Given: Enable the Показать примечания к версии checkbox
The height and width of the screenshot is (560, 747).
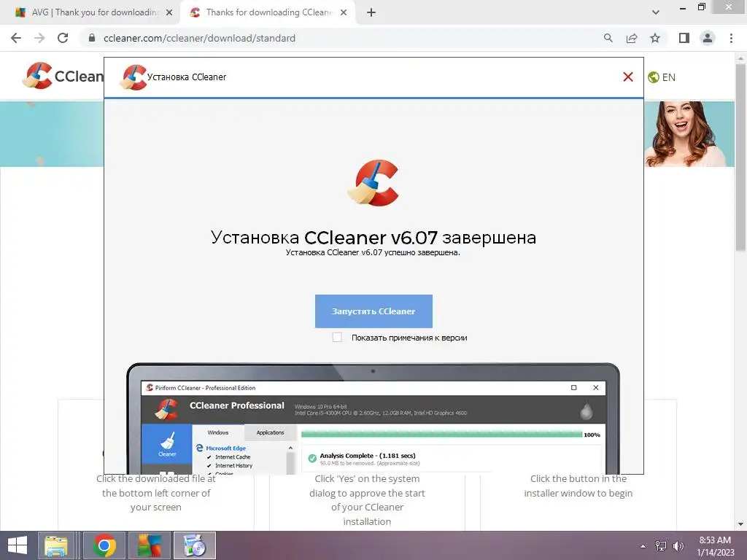Looking at the screenshot, I should pos(337,337).
